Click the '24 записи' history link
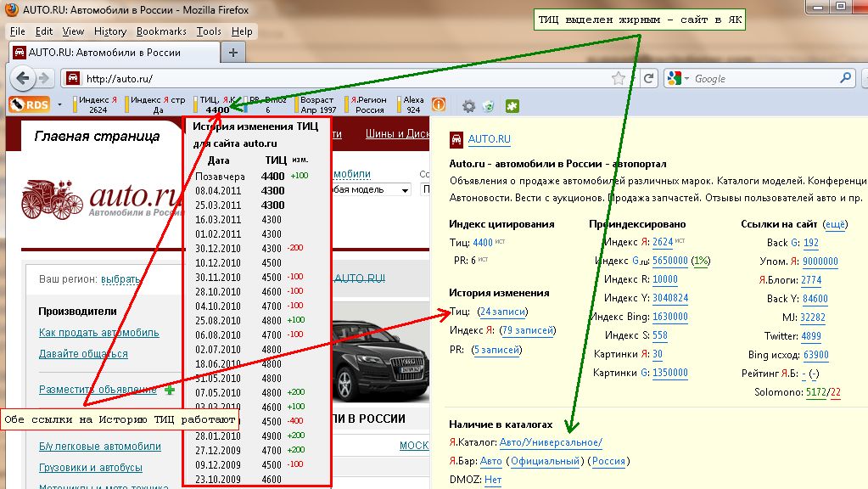868x489 pixels. (x=503, y=312)
